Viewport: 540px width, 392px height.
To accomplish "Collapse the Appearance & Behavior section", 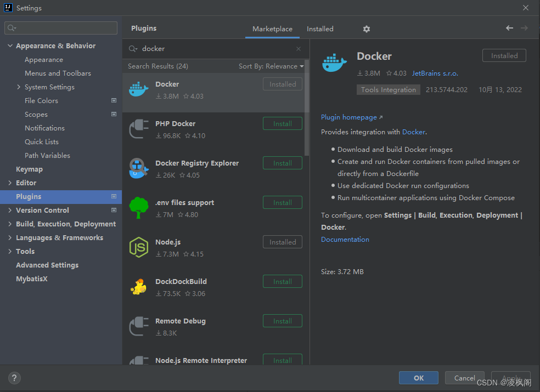I will (9, 46).
